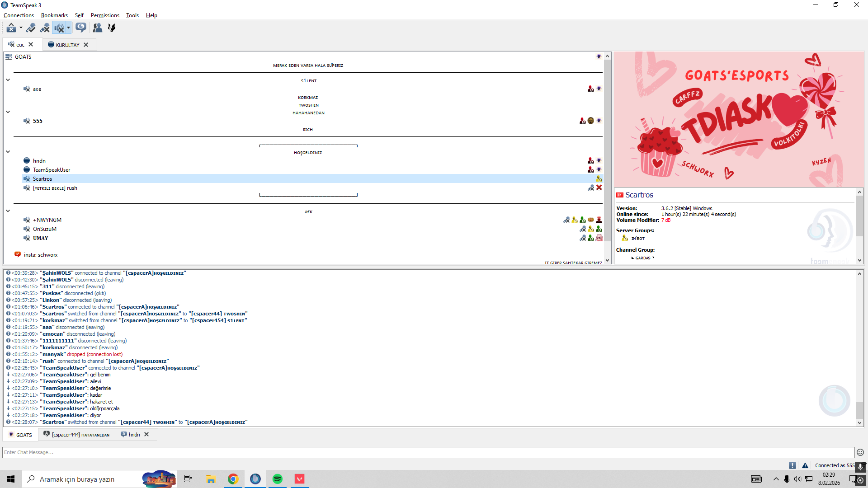
Task: Select user UMAY in AFK channel
Action: 40,238
